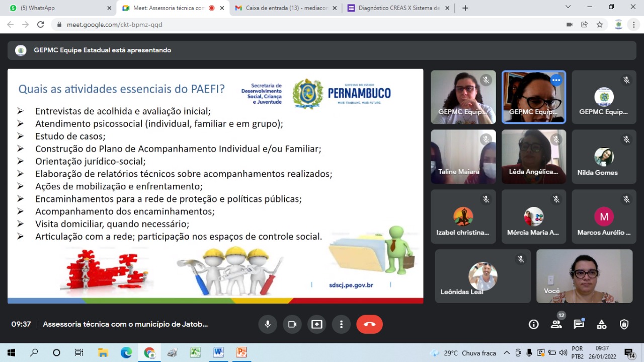Click the present screen button
Screen dimensions: 644x362
[x=317, y=324]
